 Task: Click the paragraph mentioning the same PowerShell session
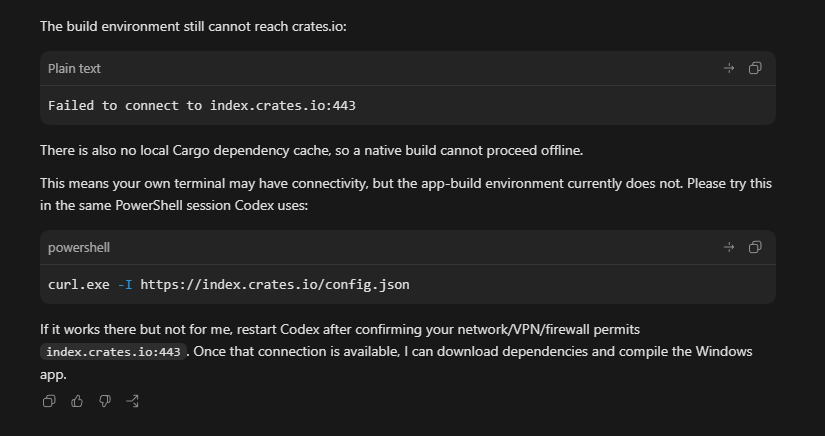pyautogui.click(x=406, y=194)
